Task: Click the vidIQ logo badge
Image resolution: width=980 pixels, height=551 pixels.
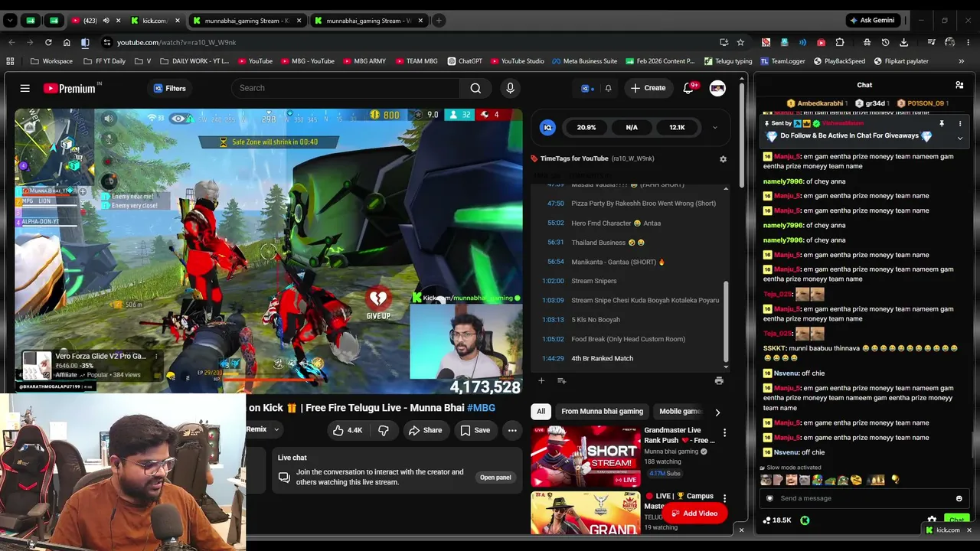Action: tap(547, 128)
